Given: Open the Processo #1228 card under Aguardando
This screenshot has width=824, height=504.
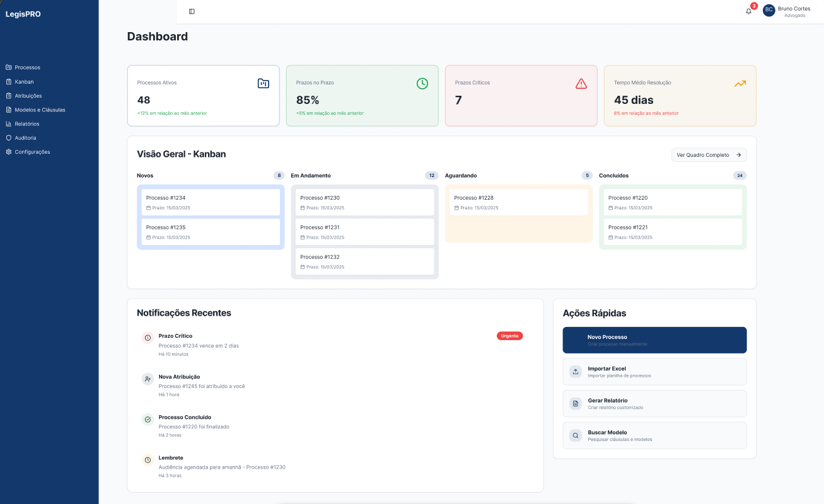Looking at the screenshot, I should click(x=518, y=202).
